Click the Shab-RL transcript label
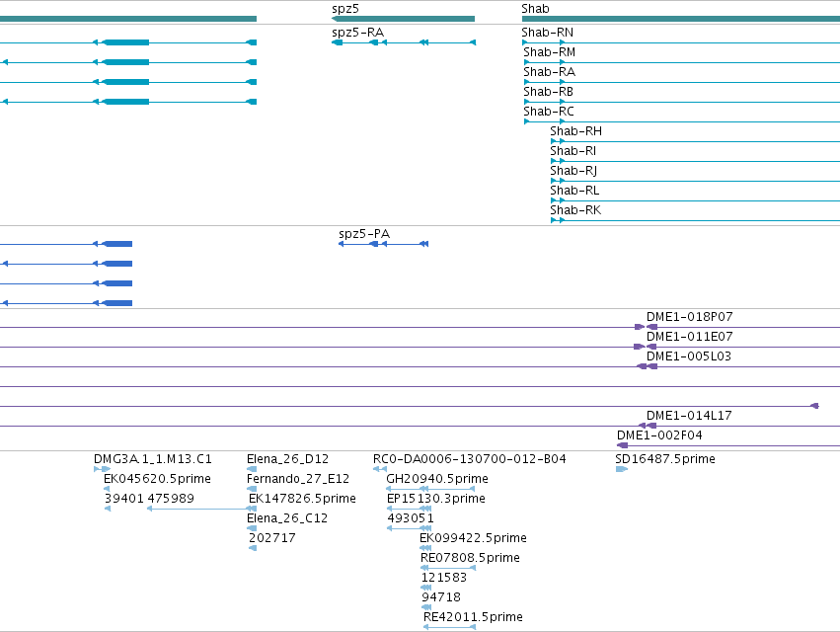This screenshot has width=840, height=632. pyautogui.click(x=574, y=191)
